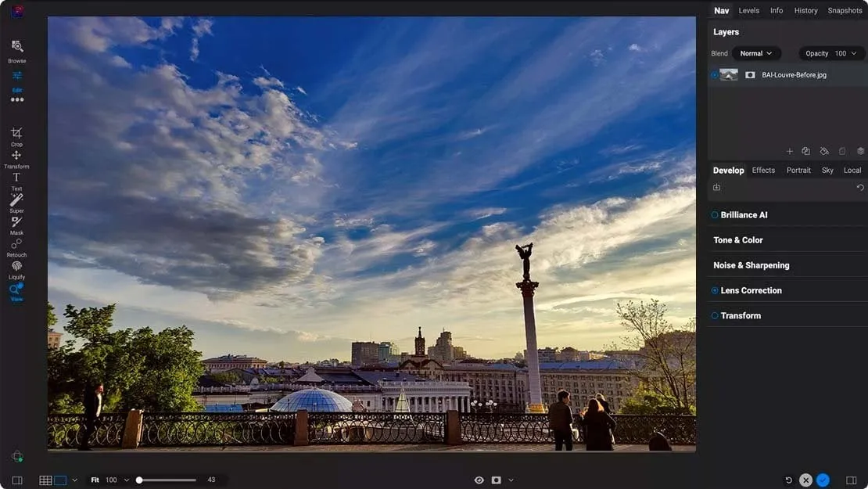
Task: Switch to the Effects tab
Action: [x=763, y=170]
